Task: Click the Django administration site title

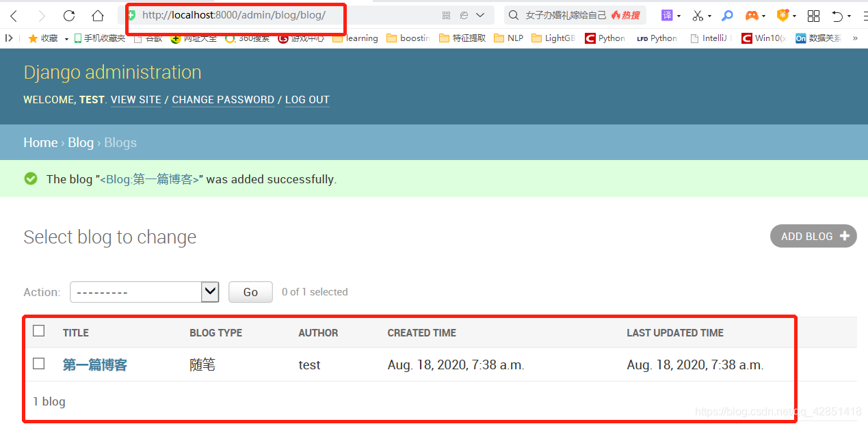Action: point(112,72)
